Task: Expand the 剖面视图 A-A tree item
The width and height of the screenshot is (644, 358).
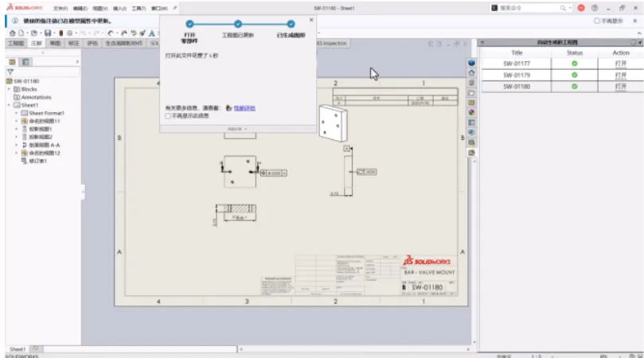Action: click(x=16, y=145)
